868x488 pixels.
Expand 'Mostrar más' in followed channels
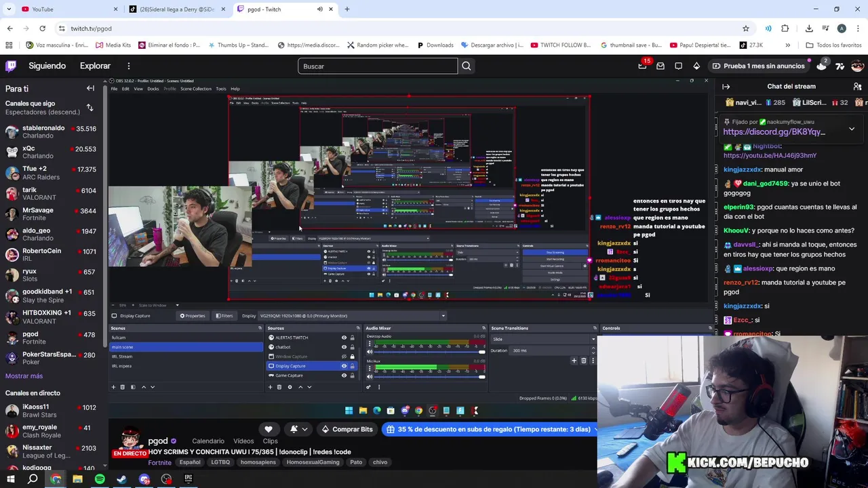[x=24, y=376]
